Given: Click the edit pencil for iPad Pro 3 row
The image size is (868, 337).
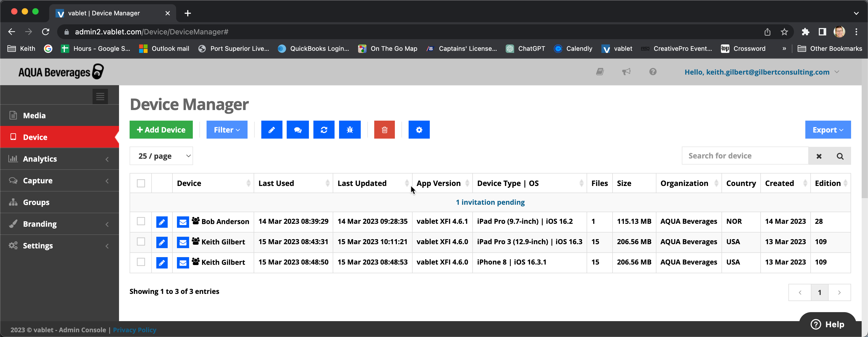Looking at the screenshot, I should pyautogui.click(x=162, y=242).
